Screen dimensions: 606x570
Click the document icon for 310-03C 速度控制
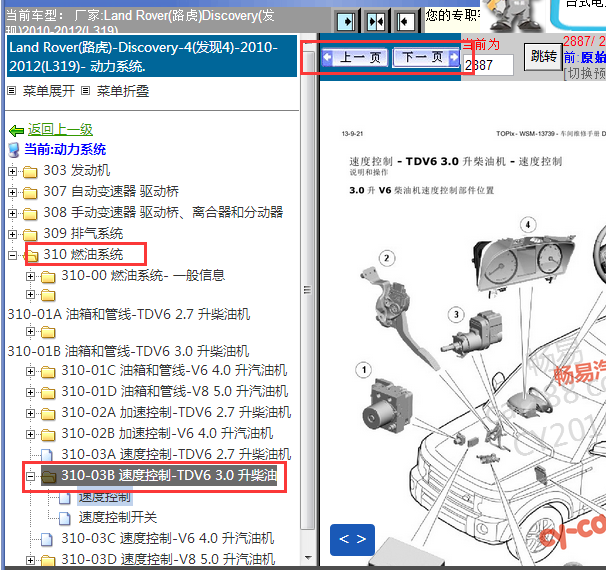(x=47, y=539)
